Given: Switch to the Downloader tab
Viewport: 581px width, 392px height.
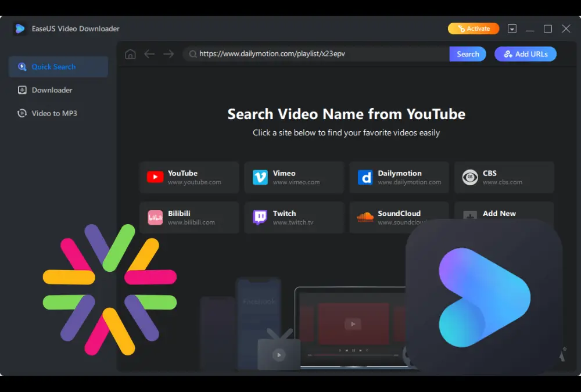Looking at the screenshot, I should click(59, 90).
